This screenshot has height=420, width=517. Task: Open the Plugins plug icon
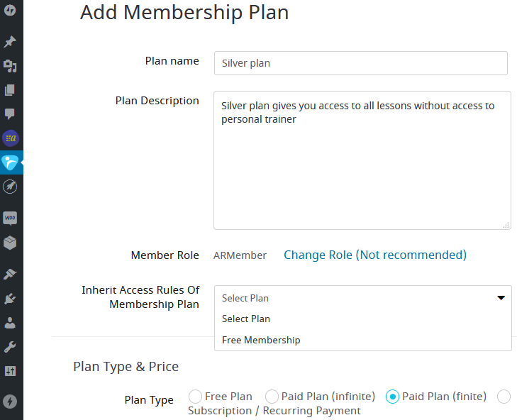pyautogui.click(x=10, y=299)
